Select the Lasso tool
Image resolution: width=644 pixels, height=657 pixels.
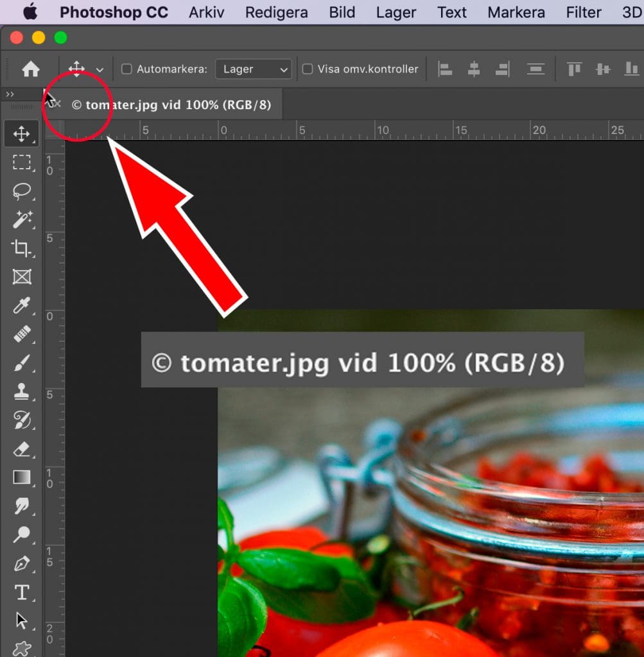coord(21,191)
